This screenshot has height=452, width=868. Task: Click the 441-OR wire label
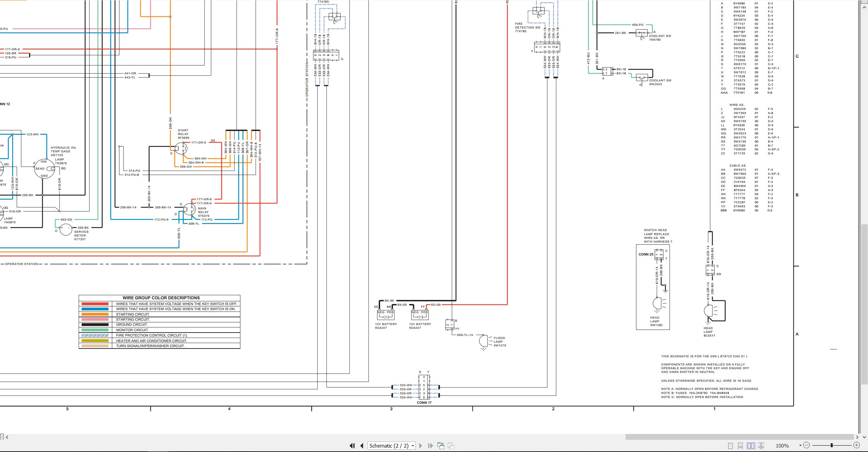click(x=130, y=73)
